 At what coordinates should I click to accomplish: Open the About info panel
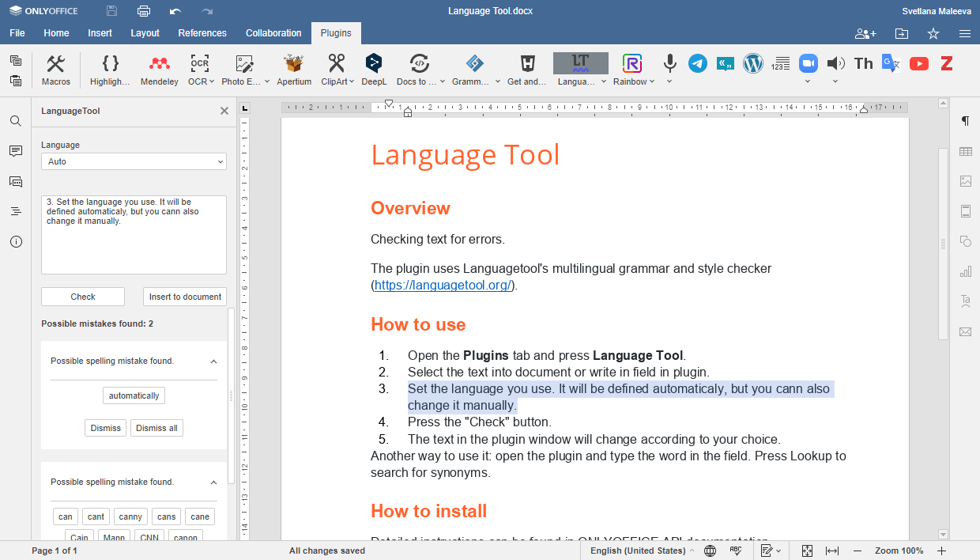(16, 241)
